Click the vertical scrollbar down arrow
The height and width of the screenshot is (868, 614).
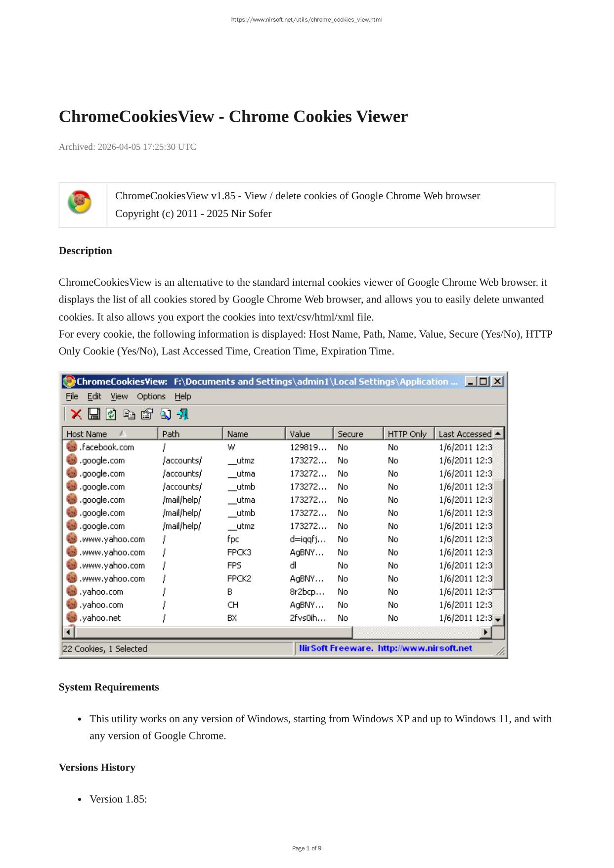point(498,619)
